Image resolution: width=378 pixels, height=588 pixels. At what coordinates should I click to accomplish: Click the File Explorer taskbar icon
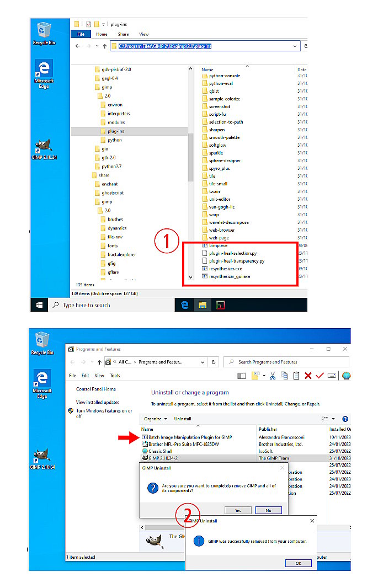pyautogui.click(x=203, y=305)
